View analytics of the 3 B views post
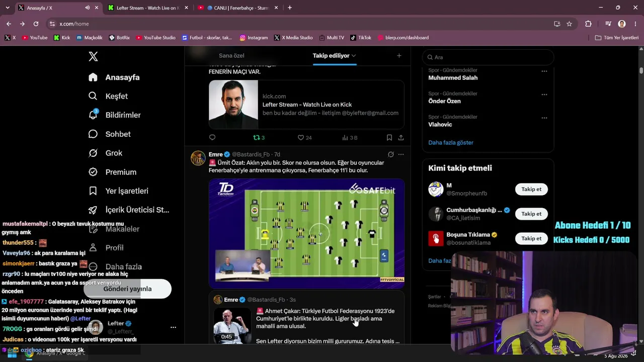The image size is (644, 362). click(350, 138)
